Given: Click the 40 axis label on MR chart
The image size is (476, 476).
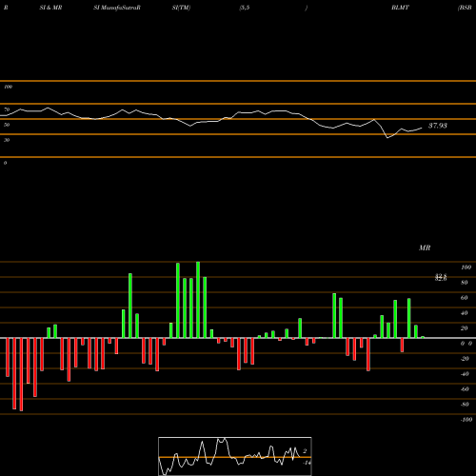Looking at the screenshot, I should click(465, 313).
